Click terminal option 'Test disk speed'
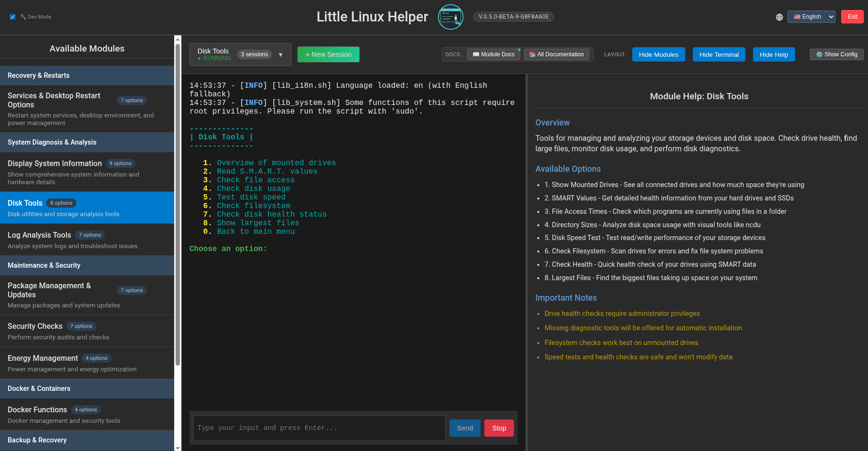This screenshot has height=451, width=868. (251, 197)
